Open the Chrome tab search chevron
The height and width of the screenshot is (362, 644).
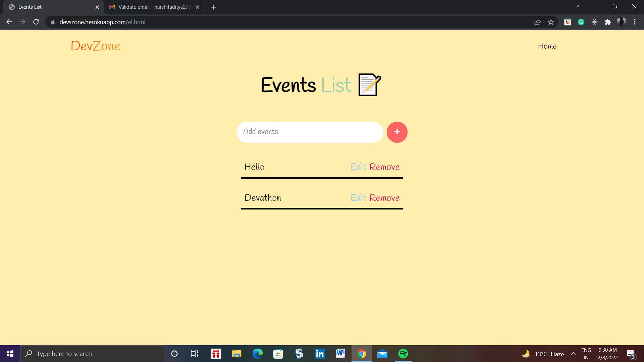click(x=577, y=6)
